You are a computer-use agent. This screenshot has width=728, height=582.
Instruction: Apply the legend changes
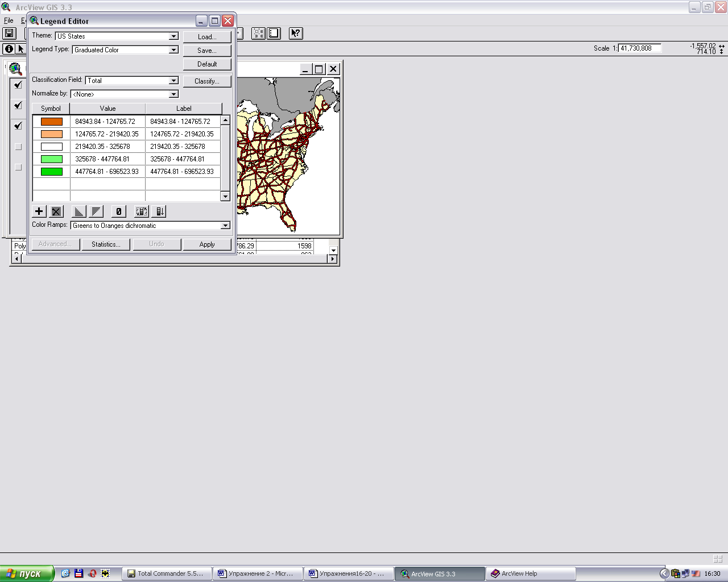207,244
